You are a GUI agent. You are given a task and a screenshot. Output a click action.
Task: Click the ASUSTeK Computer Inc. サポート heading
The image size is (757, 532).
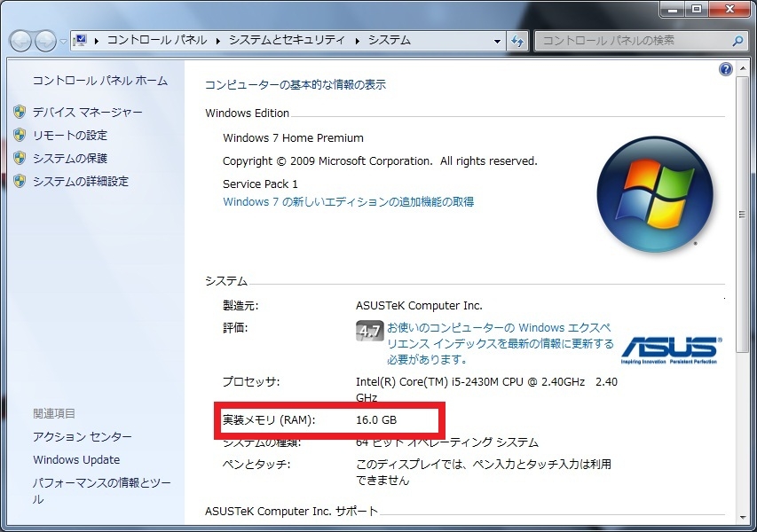click(x=291, y=512)
